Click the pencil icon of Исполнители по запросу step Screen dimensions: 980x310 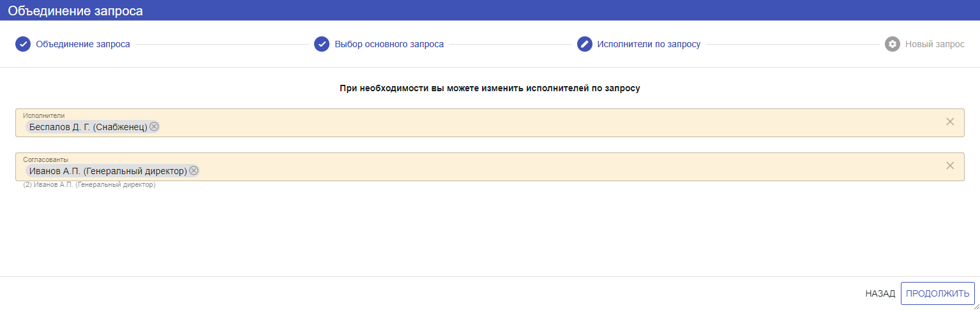[585, 44]
